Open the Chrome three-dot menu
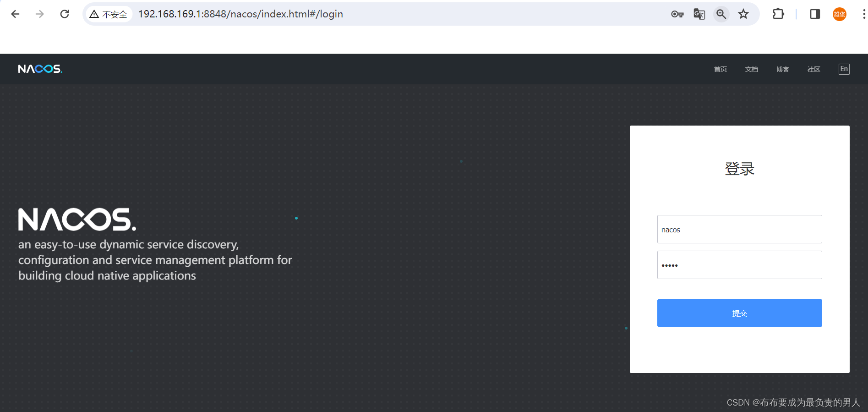The image size is (868, 412). (x=863, y=14)
